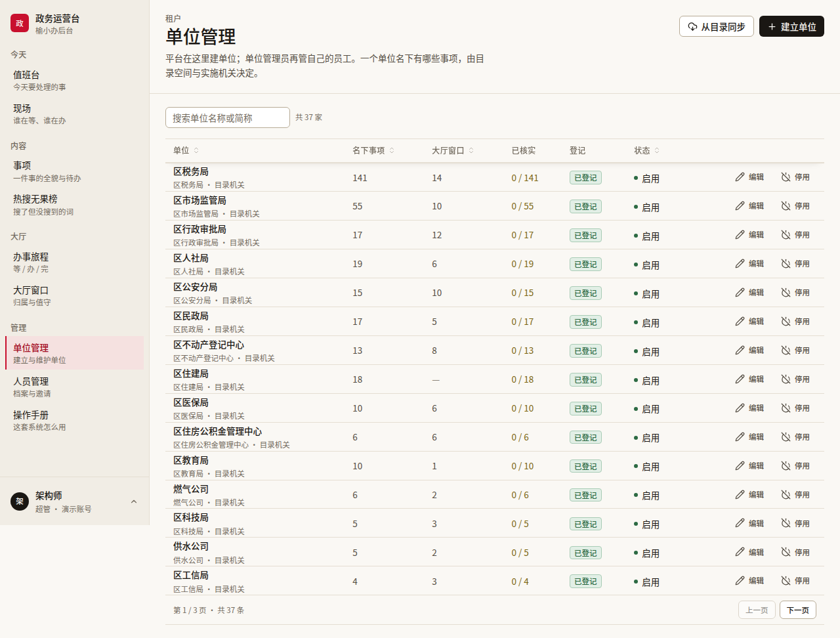Click the 已登记 badge for 区教育局
This screenshot has width=840, height=638.
pos(585,466)
